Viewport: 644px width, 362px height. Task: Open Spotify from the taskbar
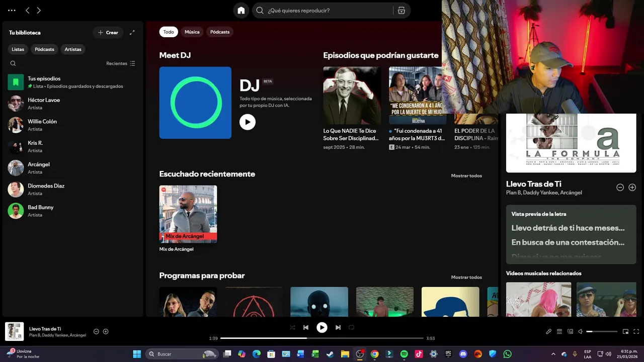click(x=404, y=354)
